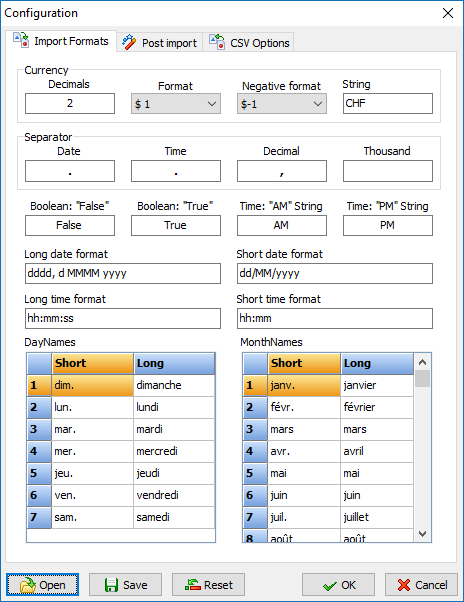Select the "févr." cell
464x602 pixels.
pyautogui.click(x=304, y=407)
